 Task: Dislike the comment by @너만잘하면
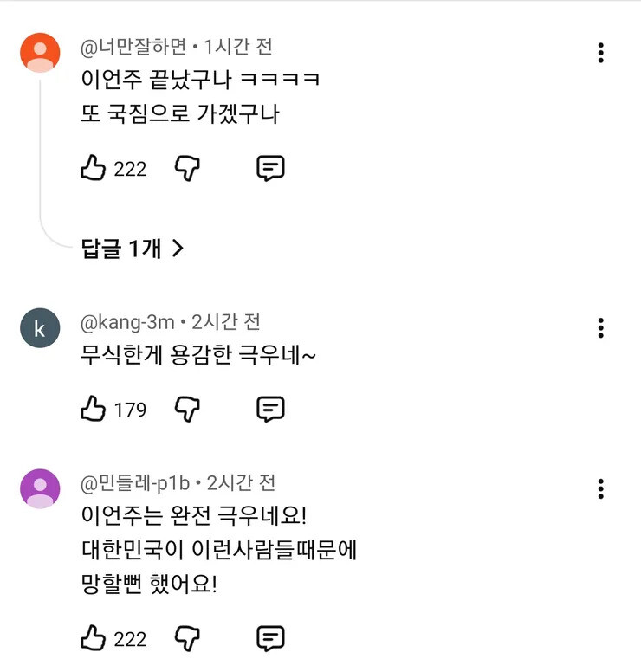[188, 168]
